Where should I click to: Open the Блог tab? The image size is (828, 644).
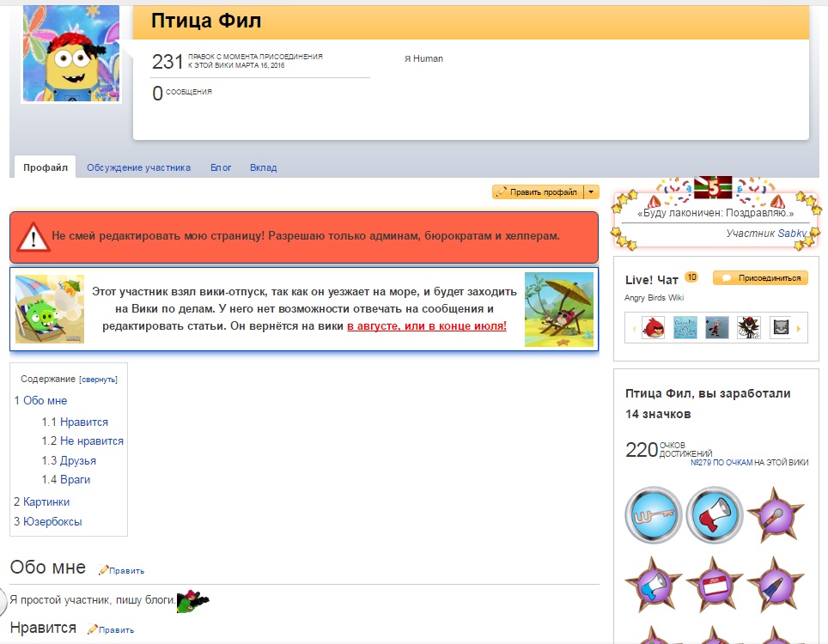(221, 167)
